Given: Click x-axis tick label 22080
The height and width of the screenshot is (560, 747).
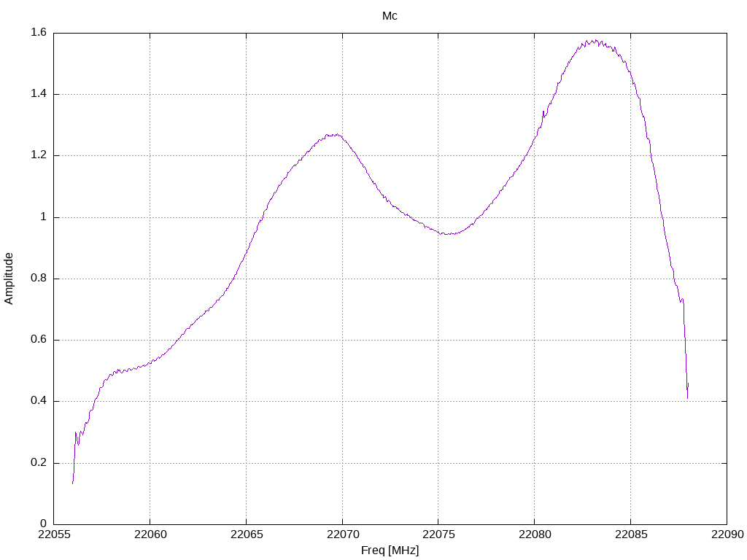Looking at the screenshot, I should point(535,534).
